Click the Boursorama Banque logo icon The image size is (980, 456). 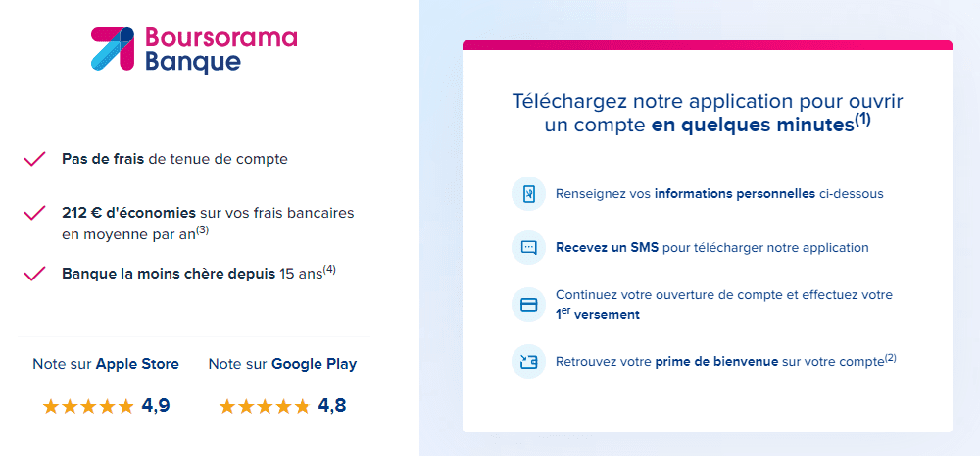click(x=113, y=49)
